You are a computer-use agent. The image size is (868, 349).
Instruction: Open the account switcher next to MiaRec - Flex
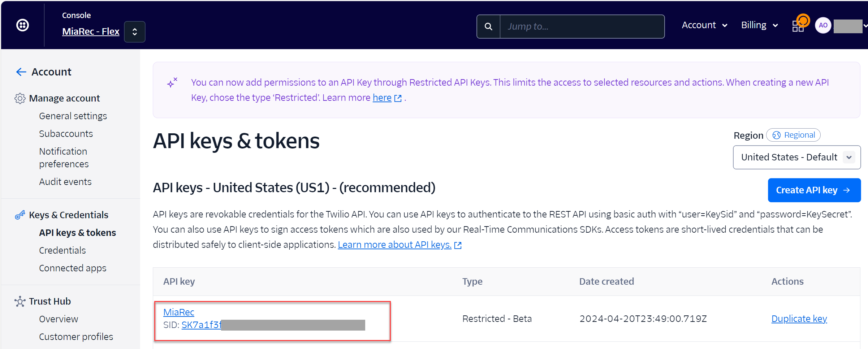point(135,32)
